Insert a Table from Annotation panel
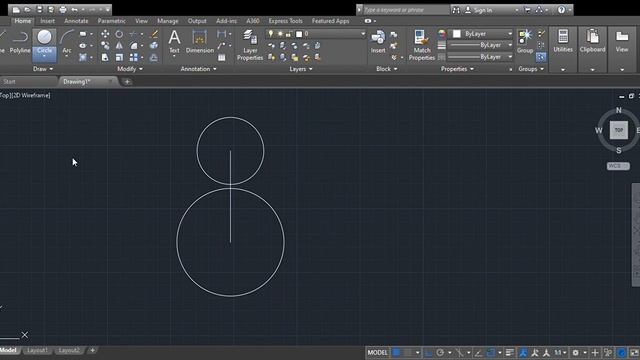The image size is (640, 360). click(222, 58)
